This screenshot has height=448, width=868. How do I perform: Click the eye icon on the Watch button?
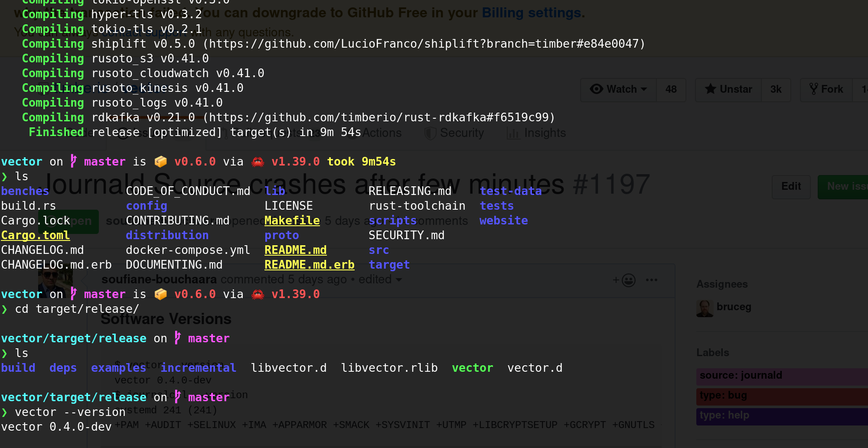[597, 89]
